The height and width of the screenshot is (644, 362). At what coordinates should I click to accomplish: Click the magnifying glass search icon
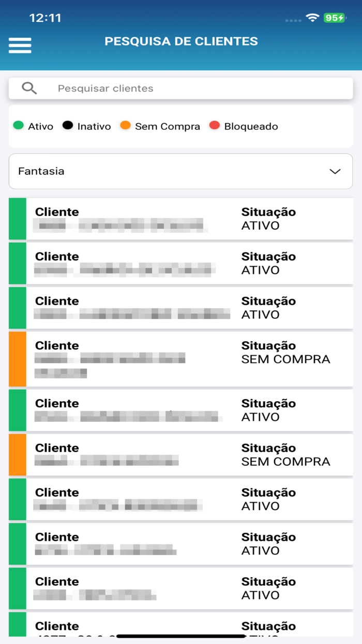(28, 88)
